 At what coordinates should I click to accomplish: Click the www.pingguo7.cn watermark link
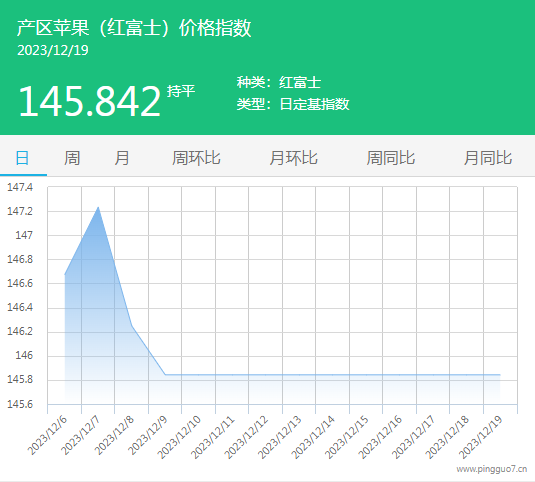click(492, 469)
